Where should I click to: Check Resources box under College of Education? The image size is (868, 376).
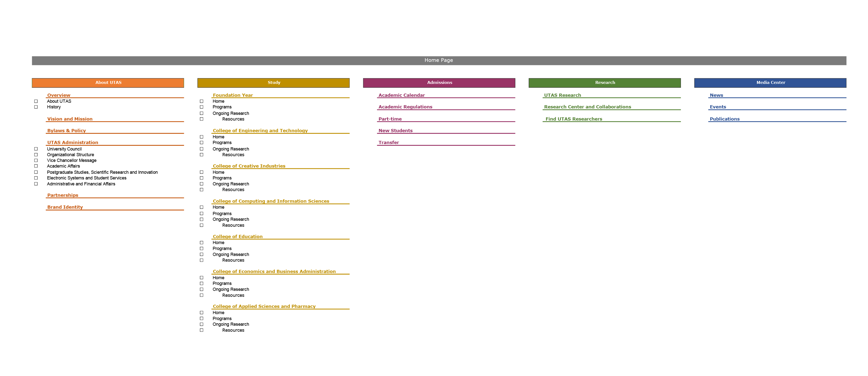[201, 260]
